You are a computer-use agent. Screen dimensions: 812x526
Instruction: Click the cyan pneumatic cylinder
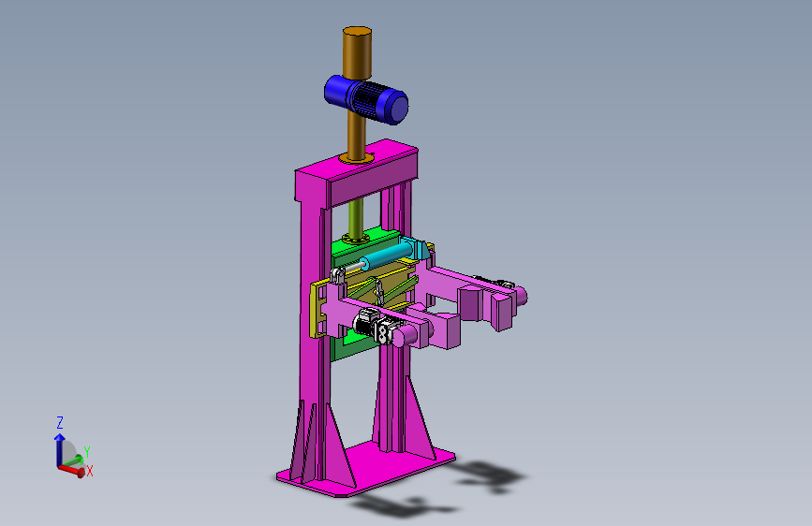click(x=390, y=255)
